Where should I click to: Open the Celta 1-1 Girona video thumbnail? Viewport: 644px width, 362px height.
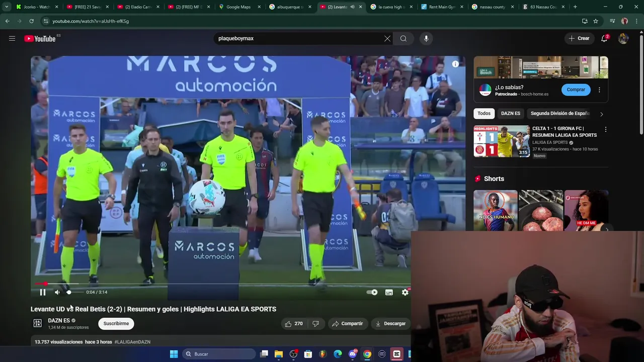tap(502, 141)
